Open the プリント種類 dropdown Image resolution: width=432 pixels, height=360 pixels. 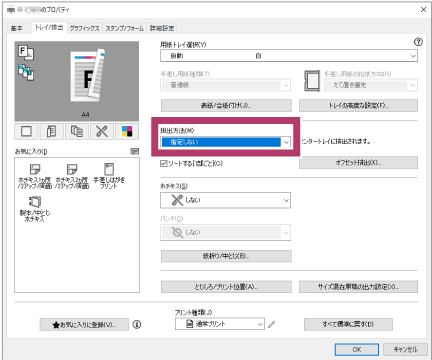220,324
